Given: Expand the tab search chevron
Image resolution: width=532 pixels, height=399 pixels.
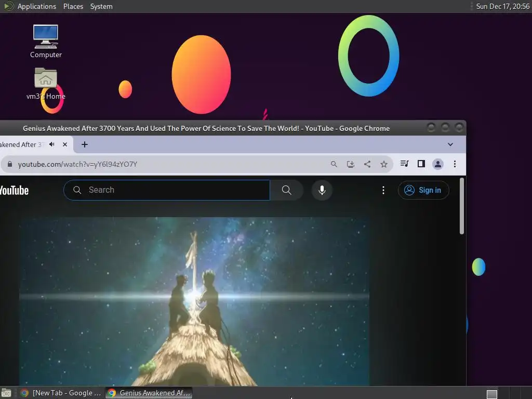Looking at the screenshot, I should coord(450,144).
